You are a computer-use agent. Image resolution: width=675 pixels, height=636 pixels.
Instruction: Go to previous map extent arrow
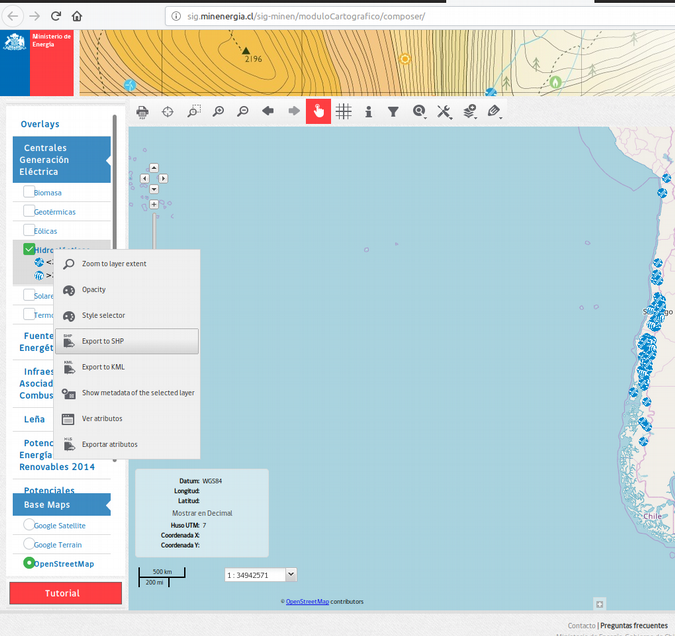click(268, 112)
